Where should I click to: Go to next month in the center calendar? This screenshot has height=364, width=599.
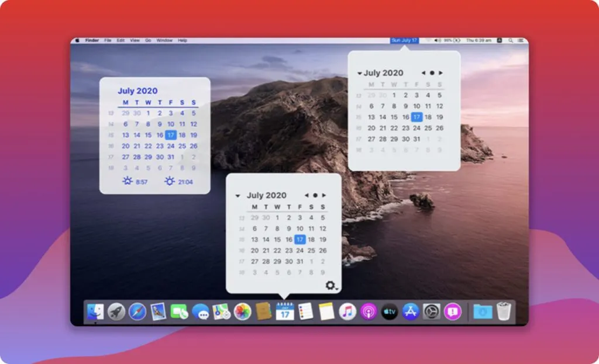(325, 195)
